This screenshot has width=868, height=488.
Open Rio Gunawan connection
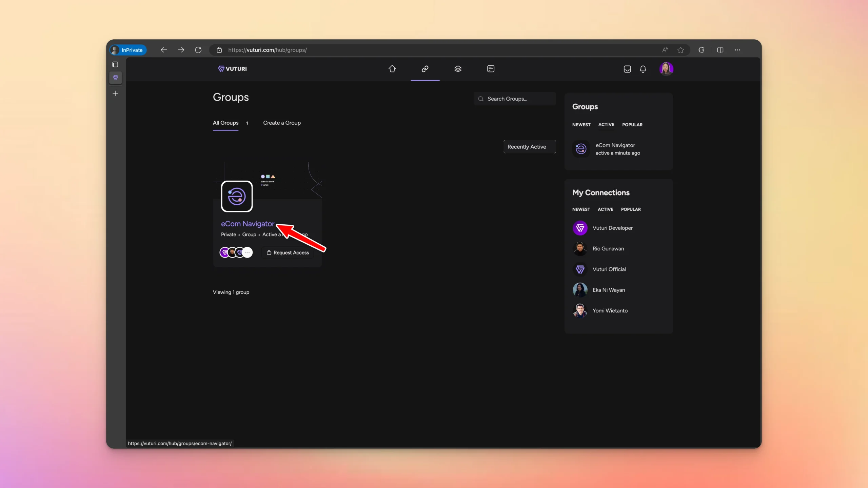pos(608,249)
